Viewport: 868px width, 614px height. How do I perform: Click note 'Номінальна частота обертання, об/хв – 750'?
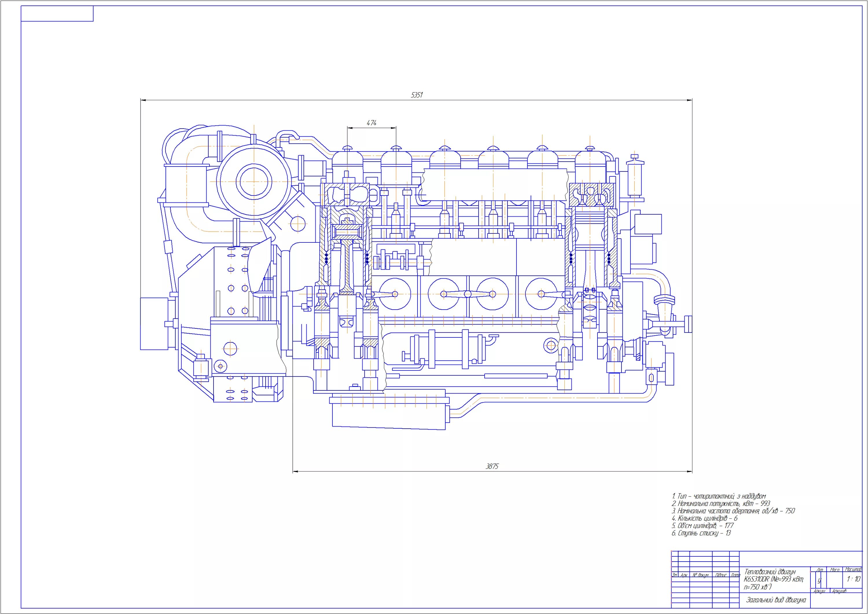pyautogui.click(x=733, y=511)
